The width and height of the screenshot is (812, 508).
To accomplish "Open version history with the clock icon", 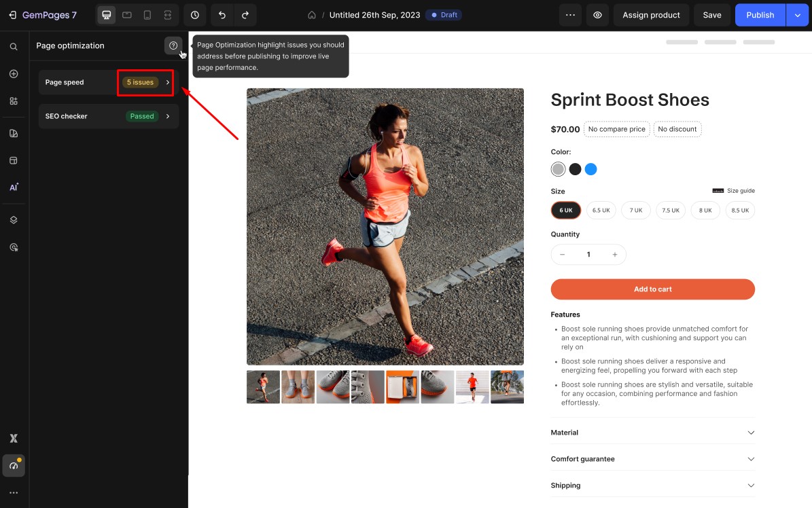I will point(194,14).
